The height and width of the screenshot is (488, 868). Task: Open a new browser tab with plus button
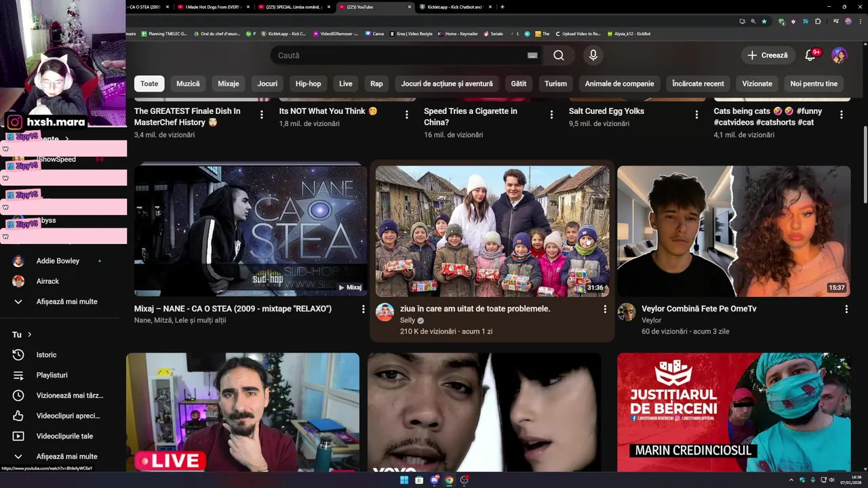[x=502, y=7]
